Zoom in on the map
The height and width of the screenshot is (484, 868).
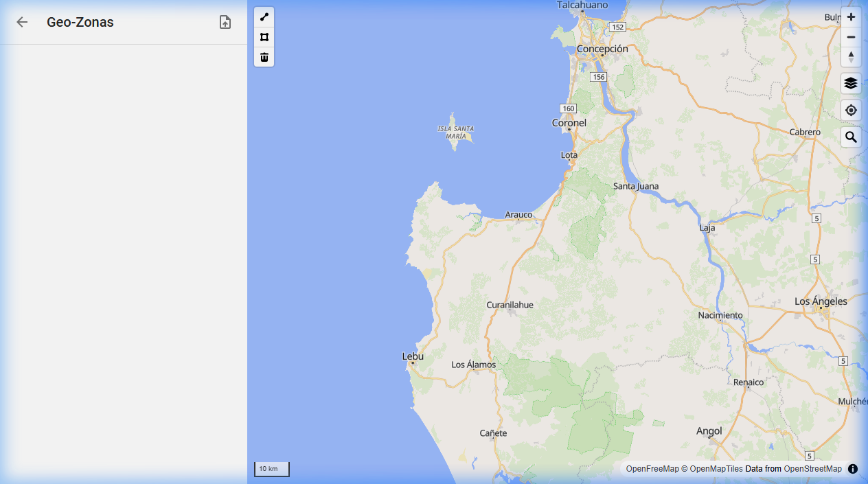tap(851, 17)
